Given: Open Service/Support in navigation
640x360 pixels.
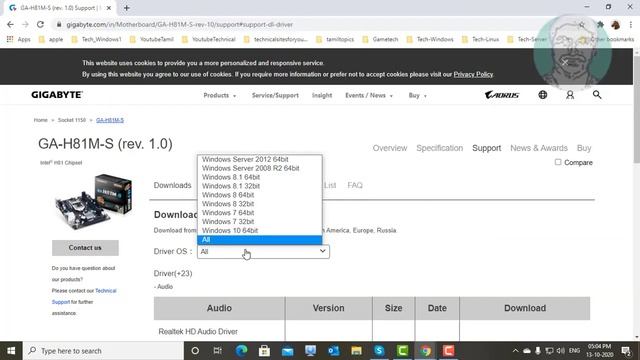Looking at the screenshot, I should point(275,95).
